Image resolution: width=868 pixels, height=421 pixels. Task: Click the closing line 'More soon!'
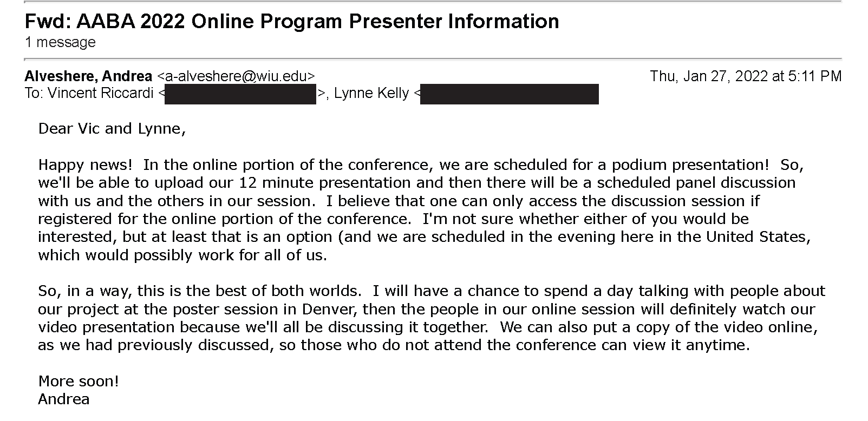pyautogui.click(x=79, y=381)
